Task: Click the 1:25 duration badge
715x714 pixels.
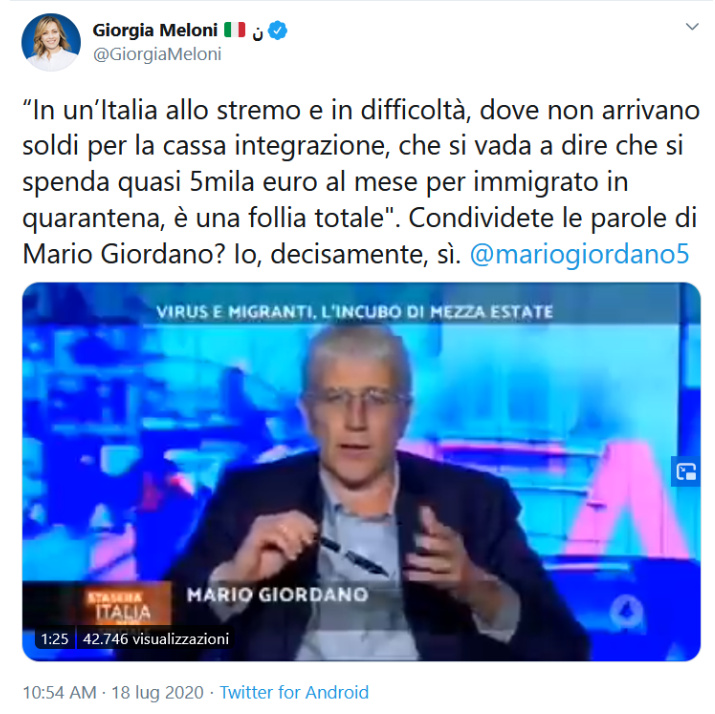Action: point(55,639)
